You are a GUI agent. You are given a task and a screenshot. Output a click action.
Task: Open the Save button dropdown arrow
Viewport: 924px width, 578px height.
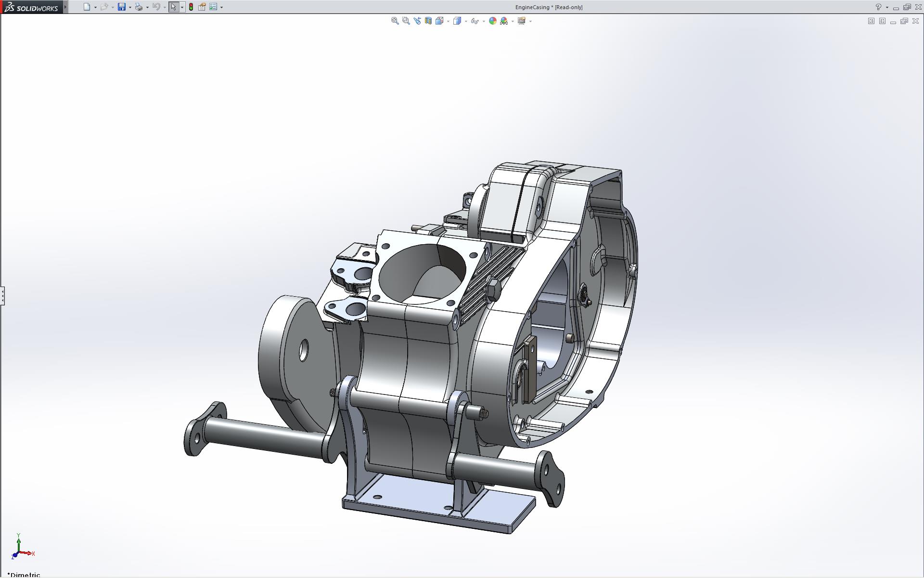point(130,7)
